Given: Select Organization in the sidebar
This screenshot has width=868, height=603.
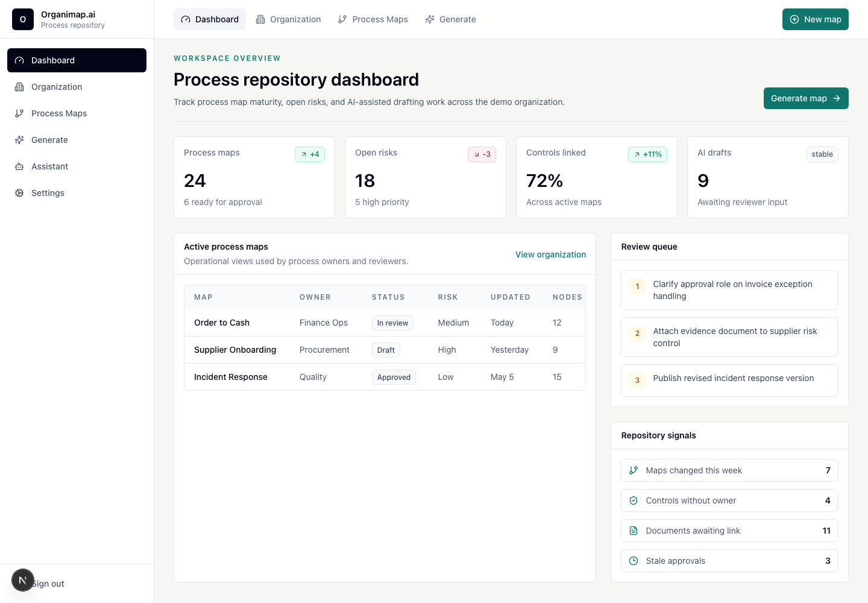Looking at the screenshot, I should 77,87.
